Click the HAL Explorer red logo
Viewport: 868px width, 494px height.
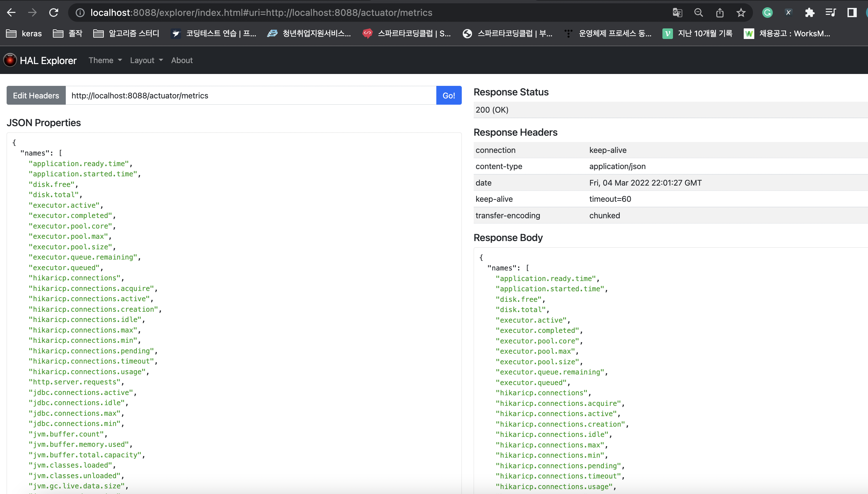(x=10, y=60)
